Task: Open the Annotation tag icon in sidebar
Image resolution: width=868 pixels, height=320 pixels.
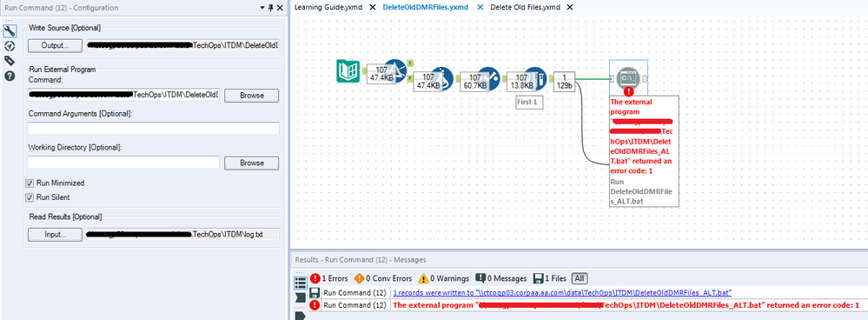Action: [x=10, y=61]
